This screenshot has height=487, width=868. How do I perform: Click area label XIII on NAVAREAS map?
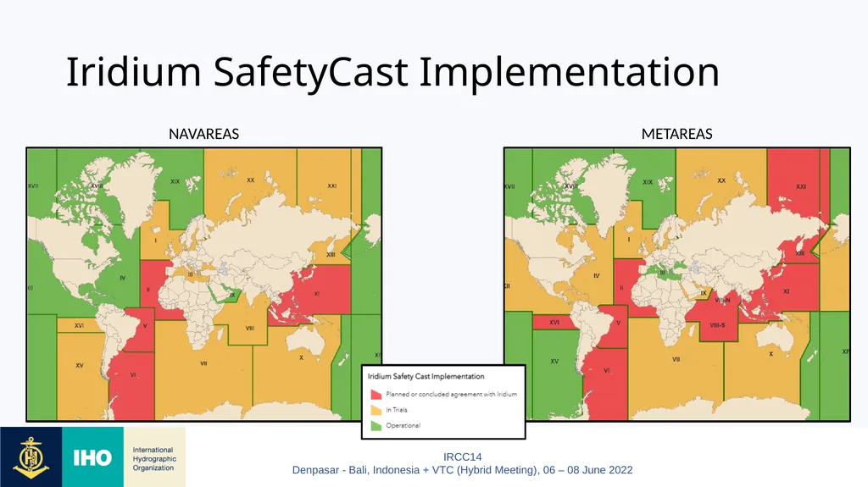pyautogui.click(x=331, y=255)
